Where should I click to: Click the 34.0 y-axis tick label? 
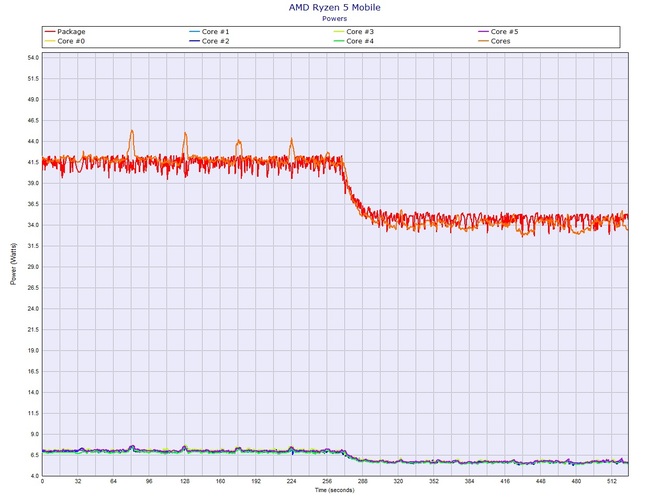[33, 225]
